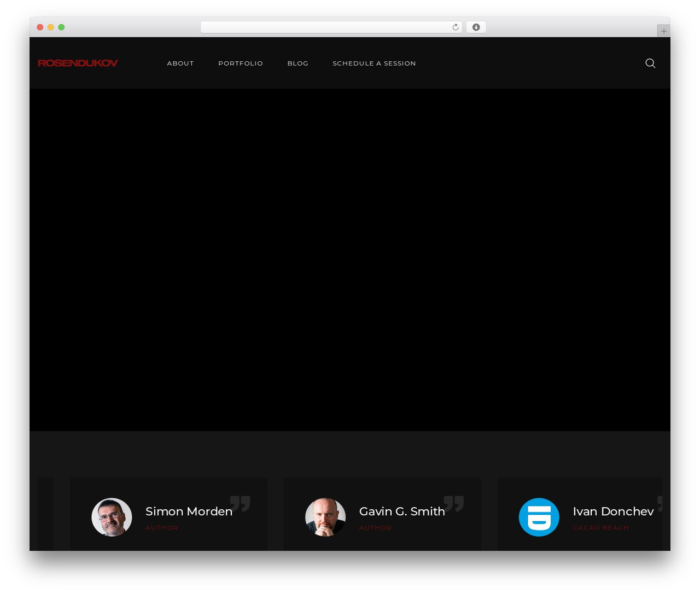Click Gavin G. Smith's portrait thumbnail
This screenshot has width=700, height=593.
325,517
